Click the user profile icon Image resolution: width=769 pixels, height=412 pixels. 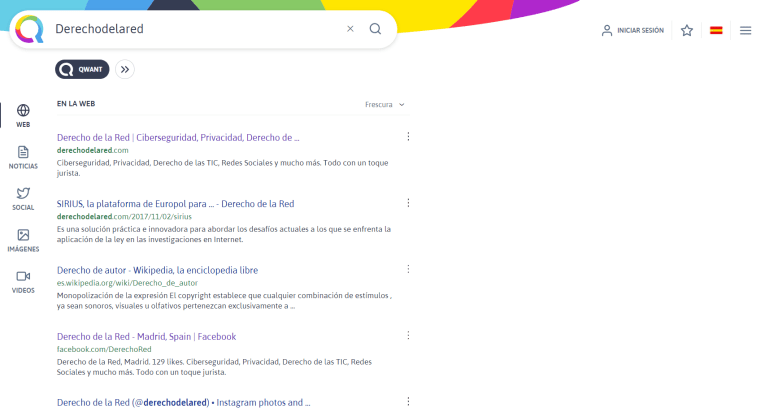(x=607, y=30)
